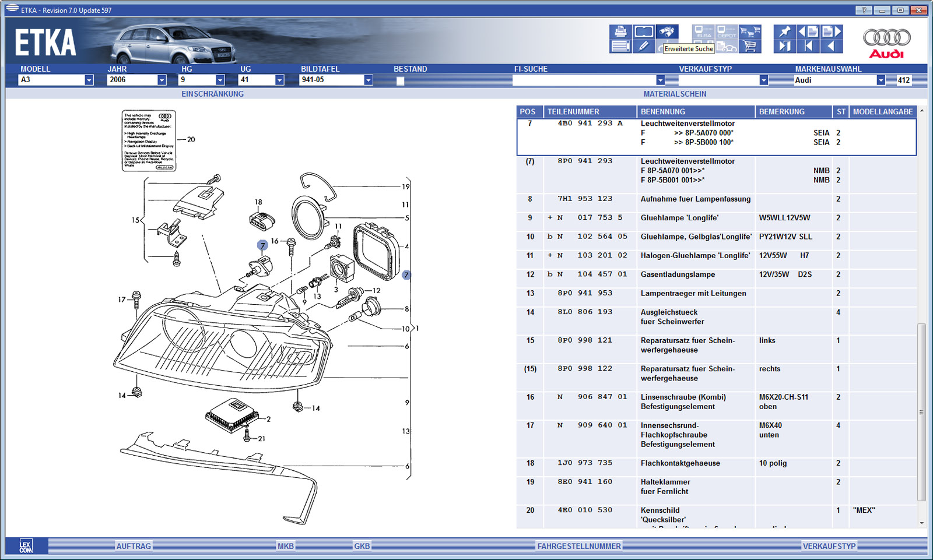
Task: Click the POS column header
Action: tap(529, 111)
